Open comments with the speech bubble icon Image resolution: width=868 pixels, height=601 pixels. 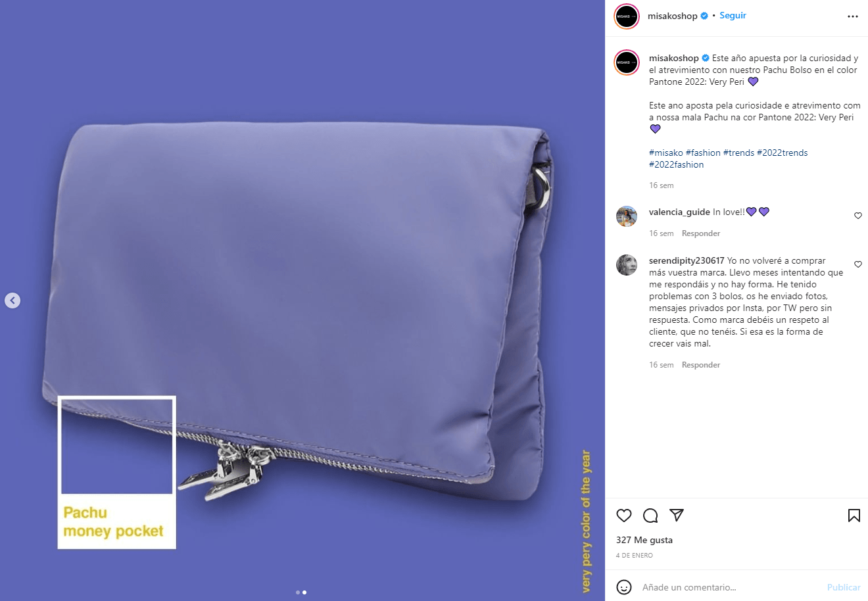[650, 516]
